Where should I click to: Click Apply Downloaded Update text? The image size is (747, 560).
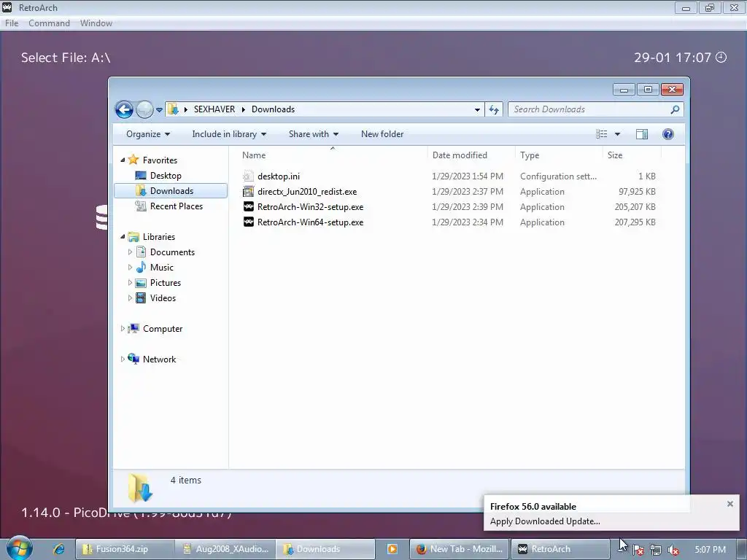coord(544,521)
